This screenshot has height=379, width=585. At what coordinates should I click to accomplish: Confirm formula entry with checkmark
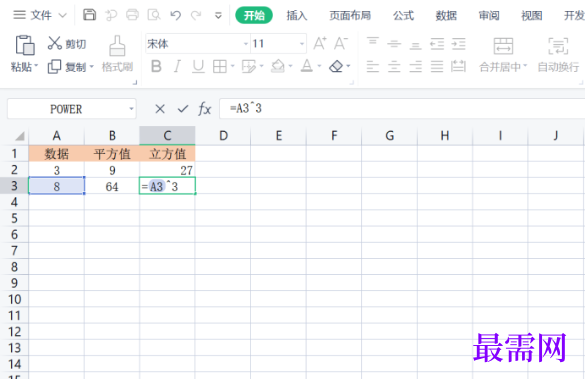coord(182,109)
